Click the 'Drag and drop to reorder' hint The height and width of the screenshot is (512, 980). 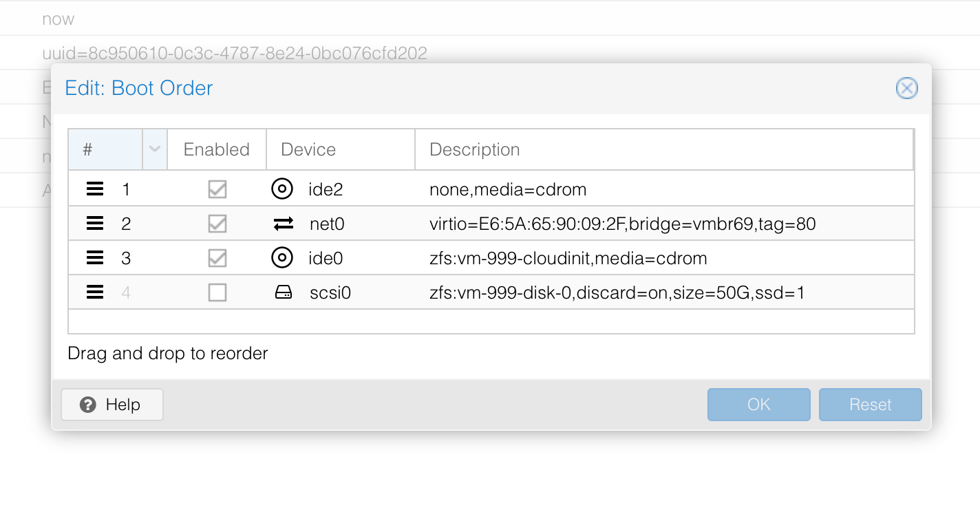pyautogui.click(x=168, y=354)
